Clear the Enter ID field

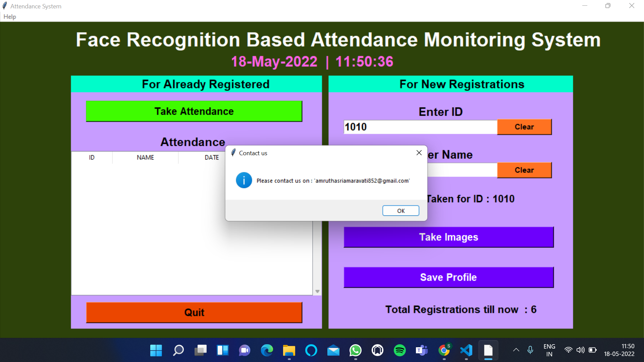[x=524, y=127]
